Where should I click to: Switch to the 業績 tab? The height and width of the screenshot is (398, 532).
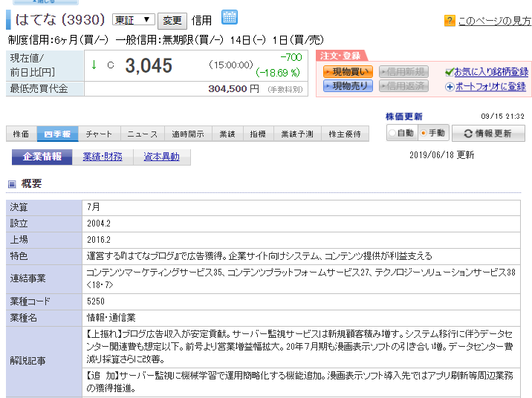point(227,134)
